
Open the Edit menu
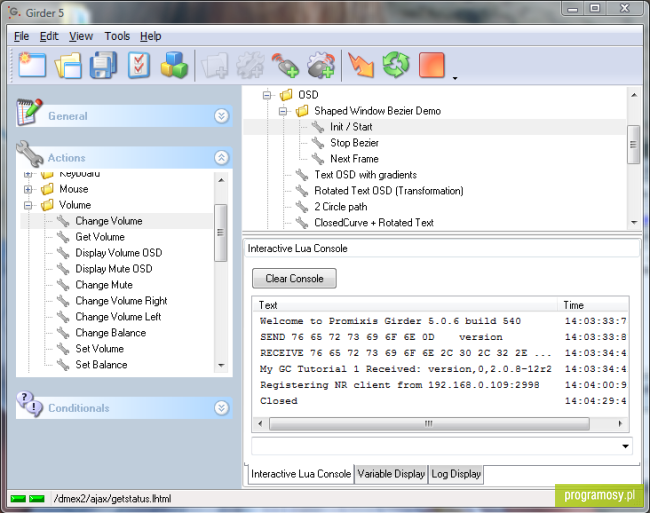(x=49, y=36)
